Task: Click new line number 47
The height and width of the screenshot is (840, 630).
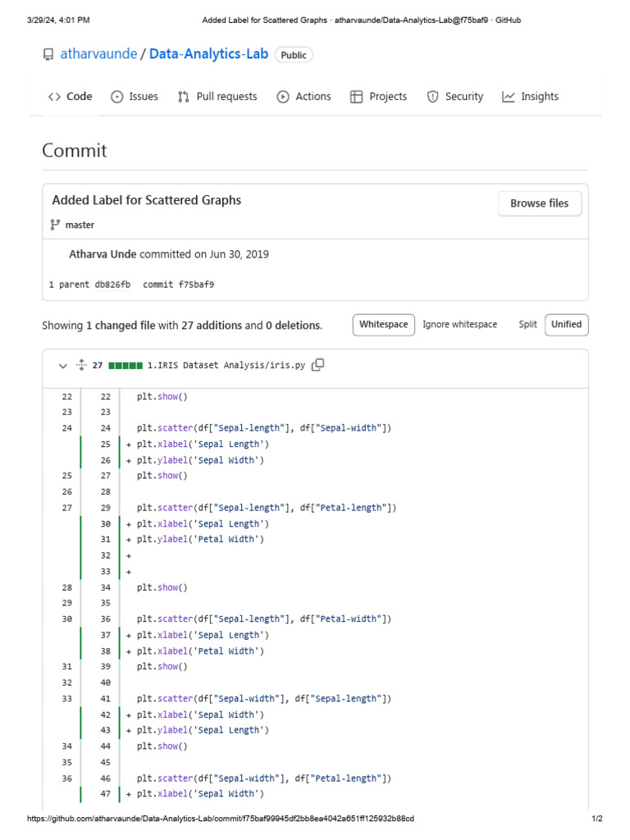Action: pyautogui.click(x=106, y=794)
